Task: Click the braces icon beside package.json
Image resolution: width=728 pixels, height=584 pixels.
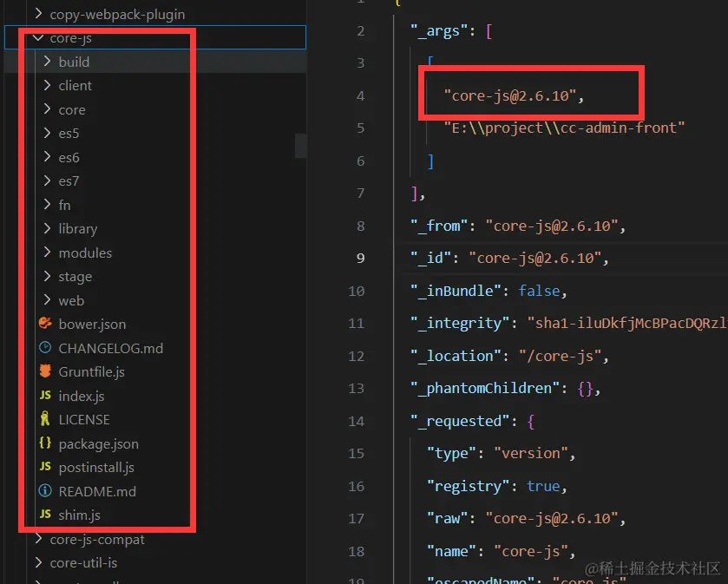Action: (45, 443)
